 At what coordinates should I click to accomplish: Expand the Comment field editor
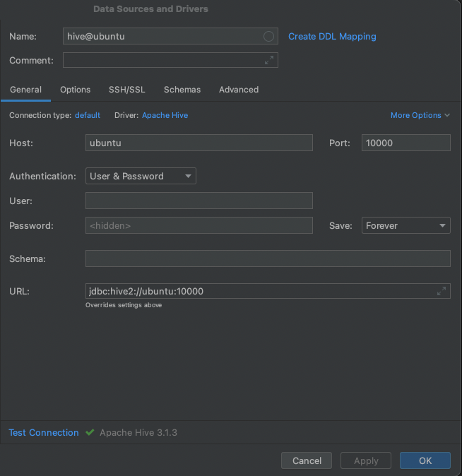[269, 60]
